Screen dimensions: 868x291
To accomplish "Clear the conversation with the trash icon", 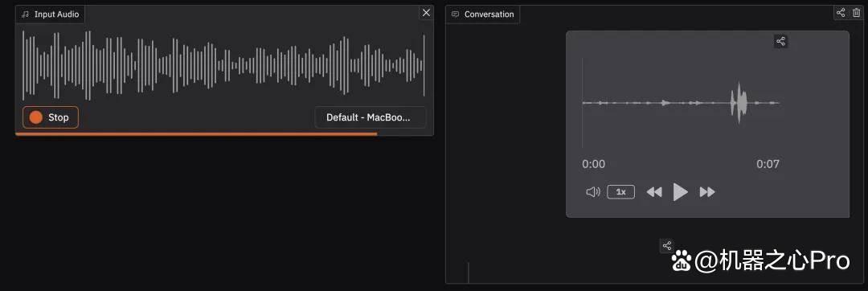I will [857, 12].
